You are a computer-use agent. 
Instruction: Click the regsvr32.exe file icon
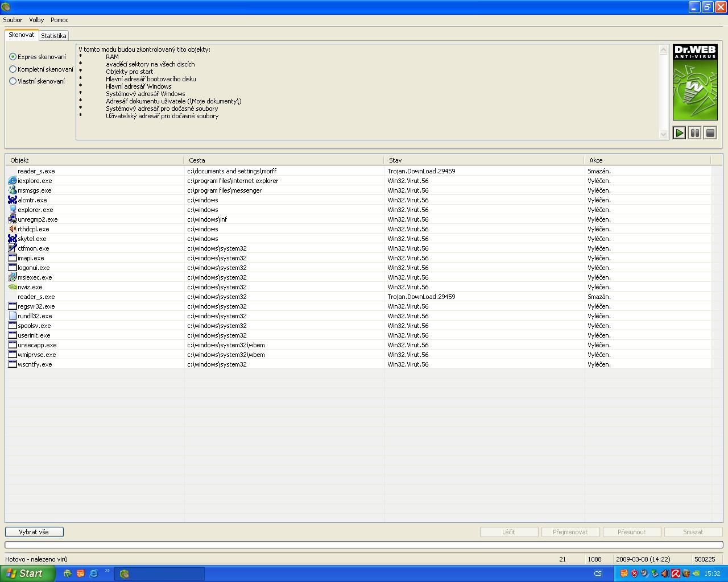click(13, 306)
